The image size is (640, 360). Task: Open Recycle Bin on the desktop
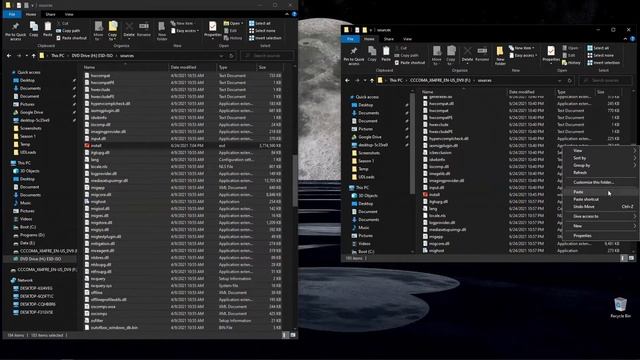tap(620, 308)
